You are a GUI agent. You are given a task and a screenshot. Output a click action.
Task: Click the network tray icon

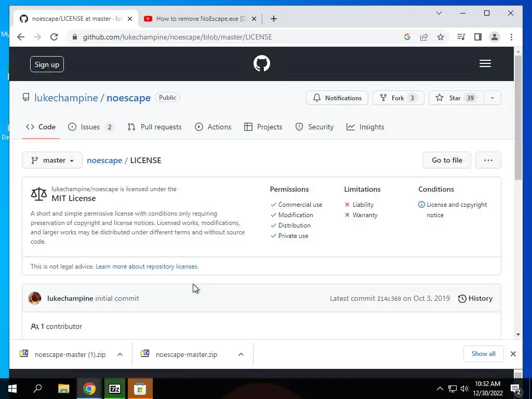pyautogui.click(x=453, y=389)
